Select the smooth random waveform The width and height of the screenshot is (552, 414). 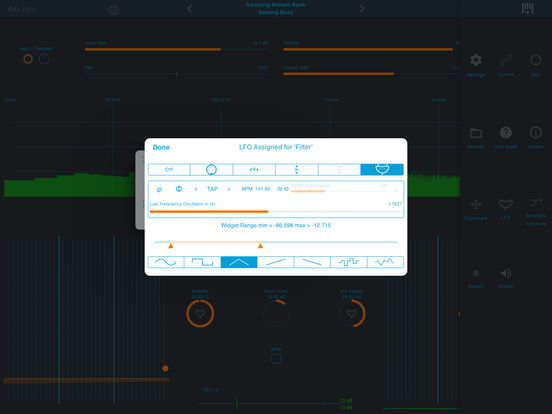(385, 262)
